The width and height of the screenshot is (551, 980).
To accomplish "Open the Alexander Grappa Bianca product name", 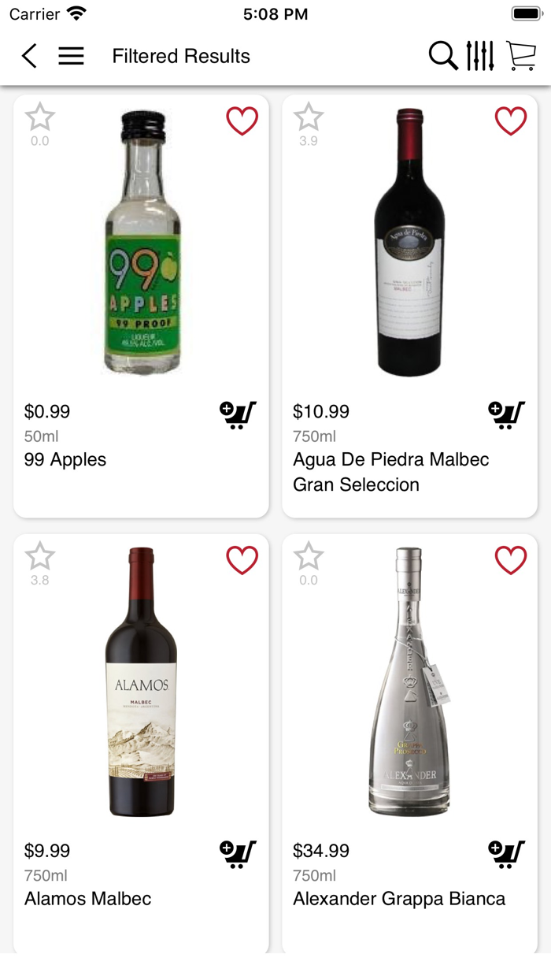I will (x=399, y=899).
